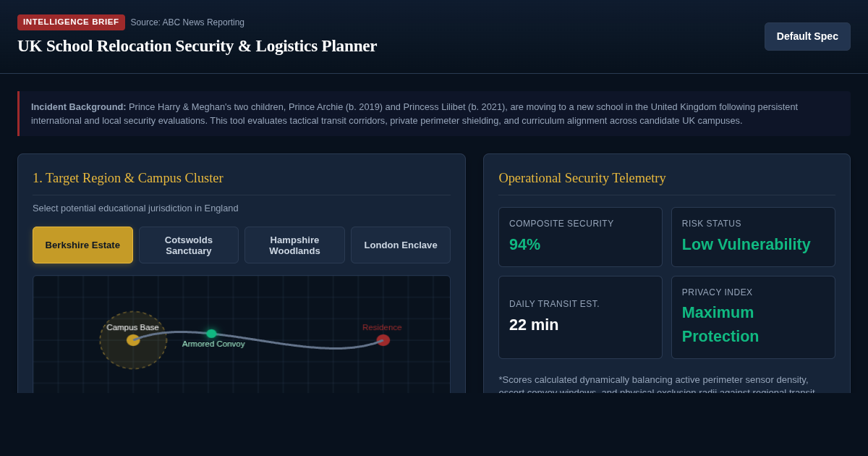Click the Daily Transit Est. 22 min card
Image resolution: width=868 pixels, height=456 pixels.
pos(580,317)
